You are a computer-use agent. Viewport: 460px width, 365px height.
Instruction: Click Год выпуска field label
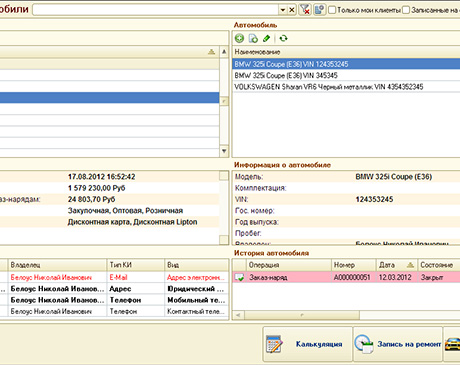pos(257,222)
